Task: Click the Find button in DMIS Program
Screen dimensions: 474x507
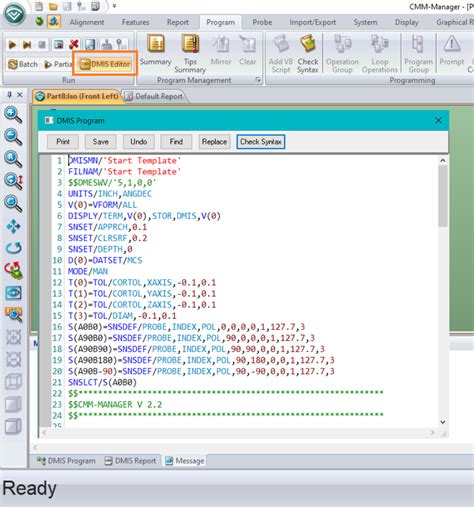Action: [176, 142]
